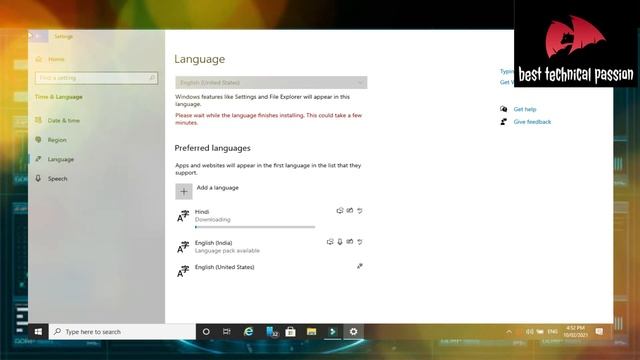Open the Give feedback link

pos(532,122)
